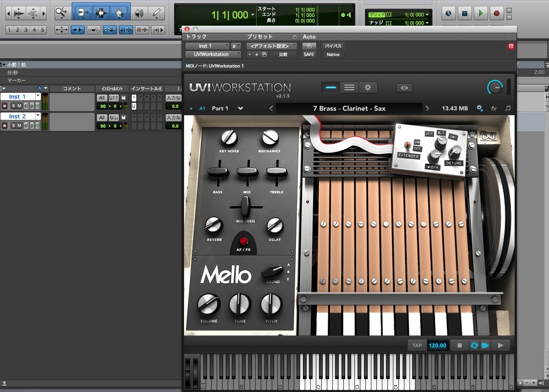Toggle the UVI eye visibility button
This screenshot has height=392, width=549.
(404, 88)
